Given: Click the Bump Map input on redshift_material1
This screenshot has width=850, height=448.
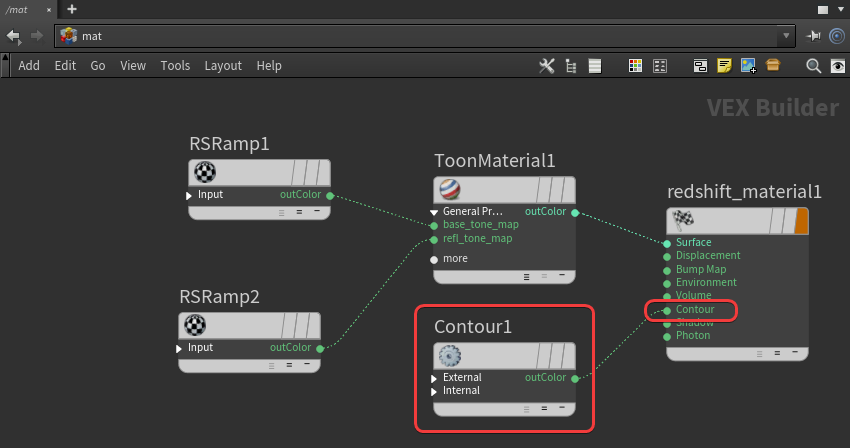Looking at the screenshot, I should tap(667, 270).
